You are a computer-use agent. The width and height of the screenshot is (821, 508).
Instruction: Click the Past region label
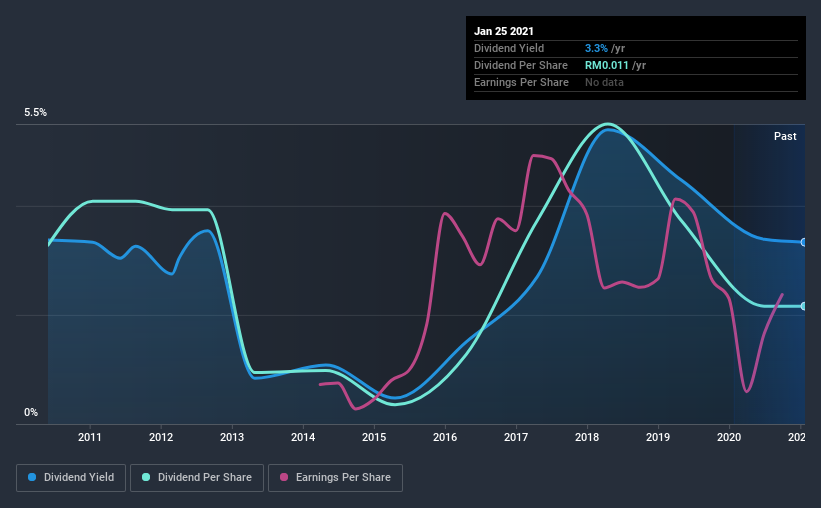tap(785, 136)
